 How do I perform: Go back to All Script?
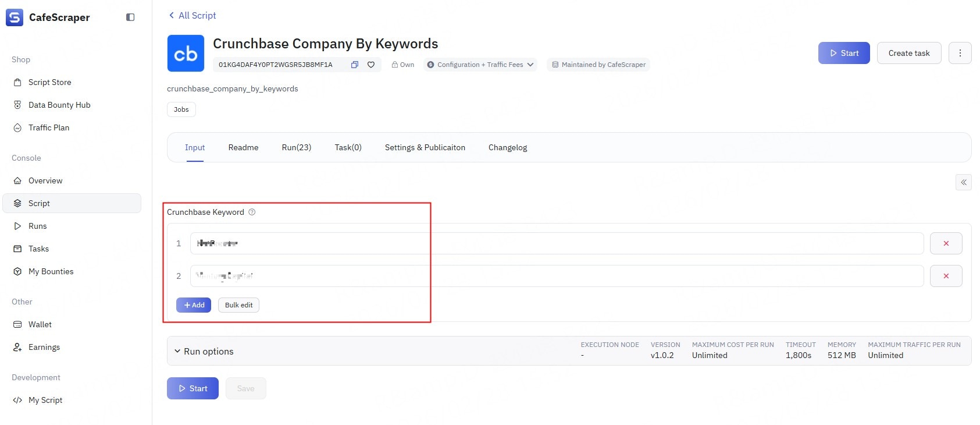(x=193, y=16)
